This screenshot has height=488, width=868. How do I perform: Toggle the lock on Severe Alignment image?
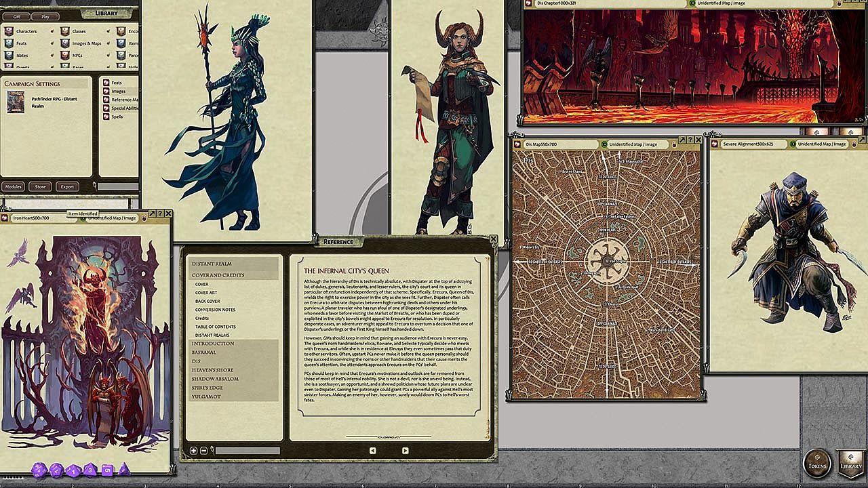click(854, 144)
